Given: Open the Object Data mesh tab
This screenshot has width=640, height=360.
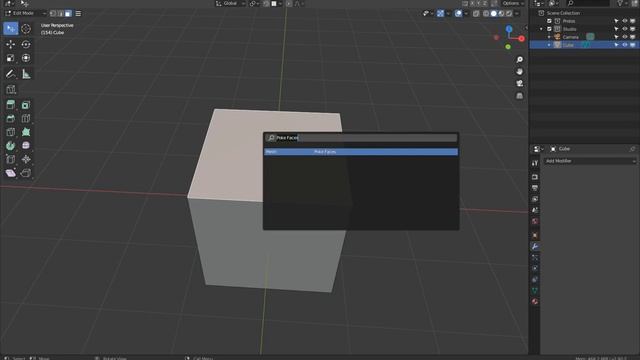Looking at the screenshot, I should 535,291.
